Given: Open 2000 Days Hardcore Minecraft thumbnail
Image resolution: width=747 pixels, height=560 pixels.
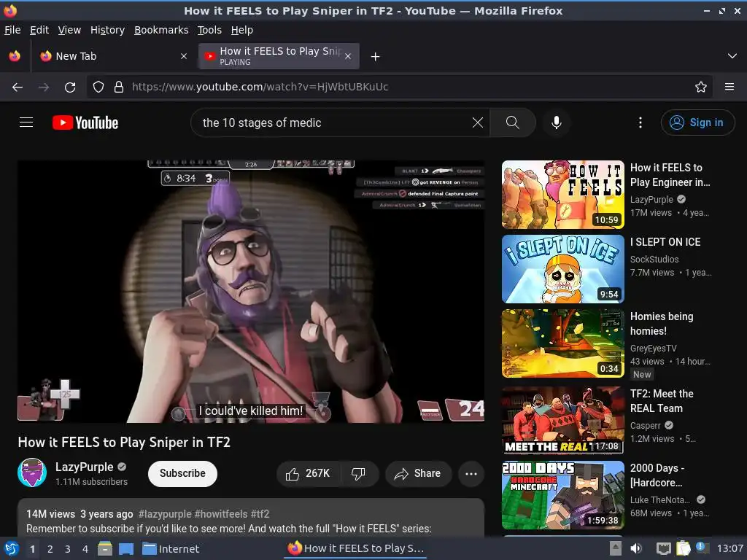Looking at the screenshot, I should pyautogui.click(x=562, y=495).
